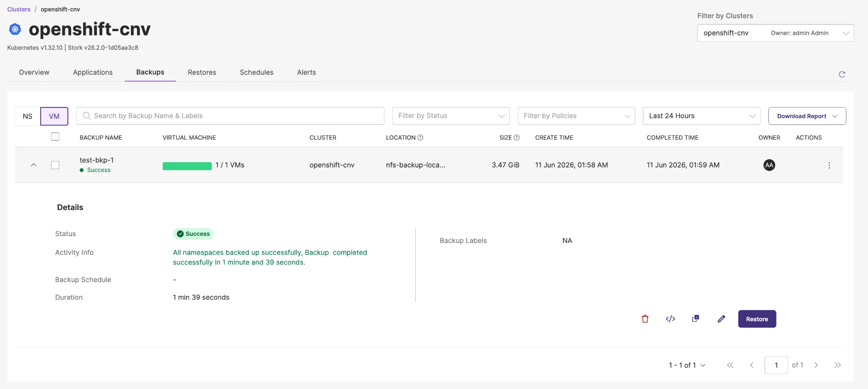Click the 1 min 39 seconds duration
868x389 pixels.
click(x=201, y=297)
